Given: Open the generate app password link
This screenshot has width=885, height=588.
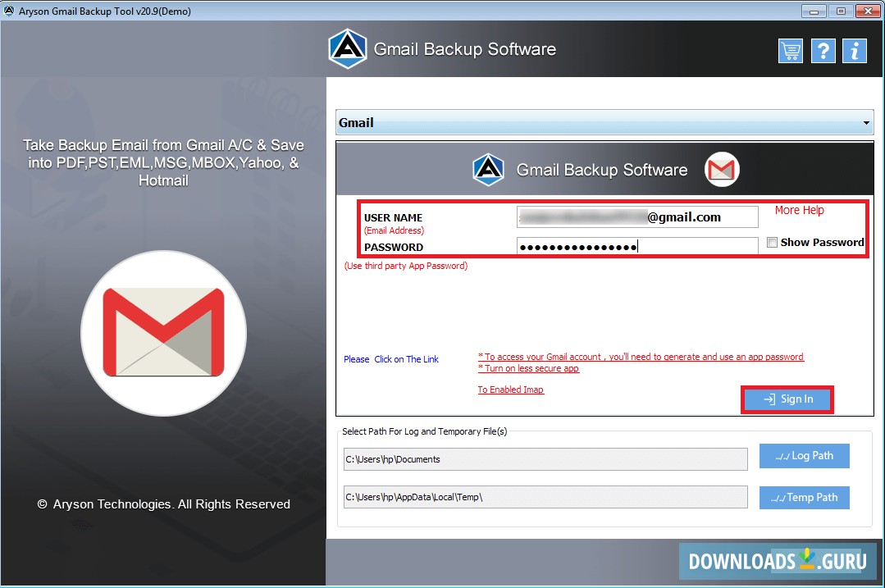Looking at the screenshot, I should (641, 357).
